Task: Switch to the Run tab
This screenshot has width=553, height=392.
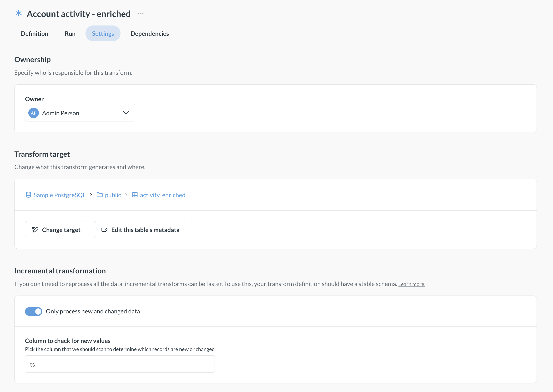Action: (70, 34)
